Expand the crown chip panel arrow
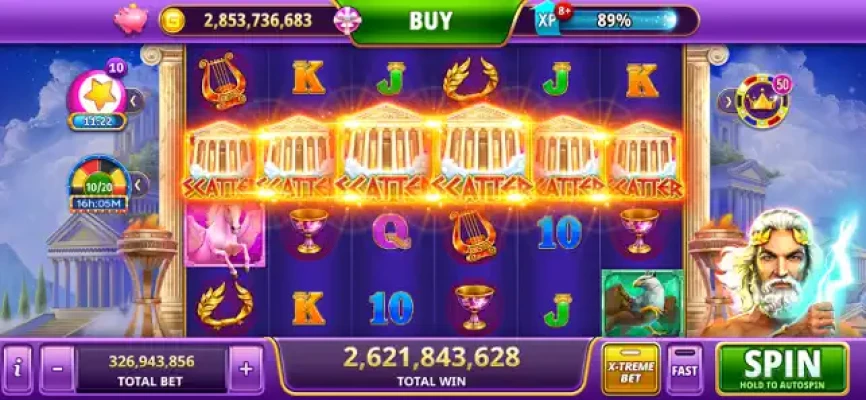Screen dimensions: 866x400 pyautogui.click(x=727, y=101)
